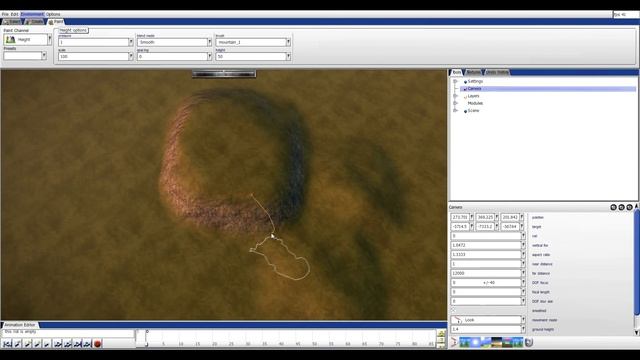Click the camera target X field
The height and width of the screenshot is (360, 640).
point(460,227)
